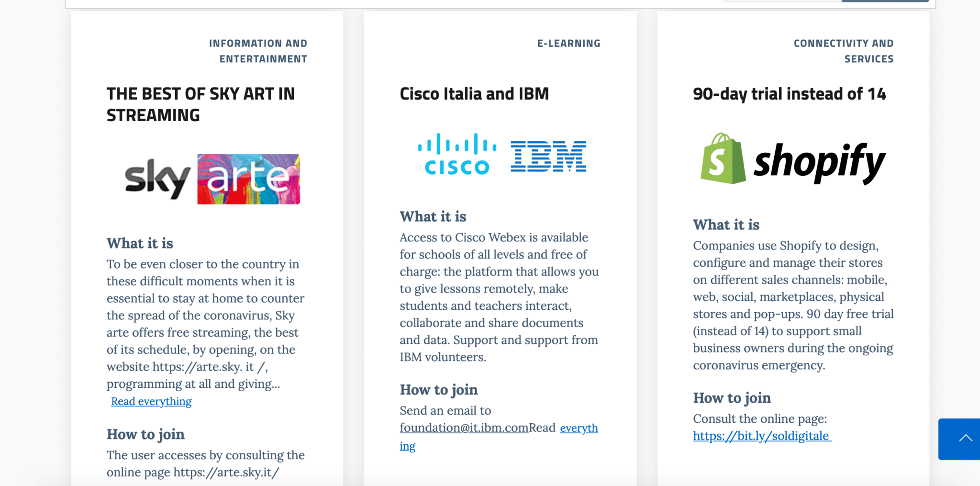Click '90-day trial instead of 14' heading
The height and width of the screenshot is (486, 980).
[790, 94]
